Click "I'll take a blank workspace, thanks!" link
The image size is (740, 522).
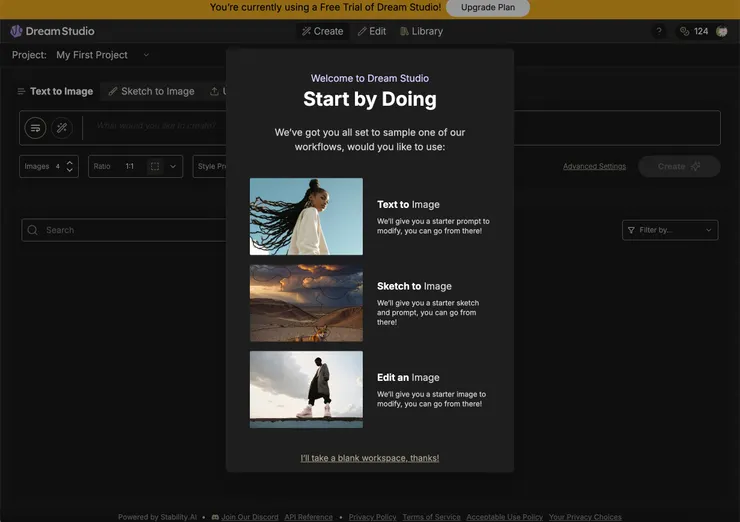click(x=369, y=458)
